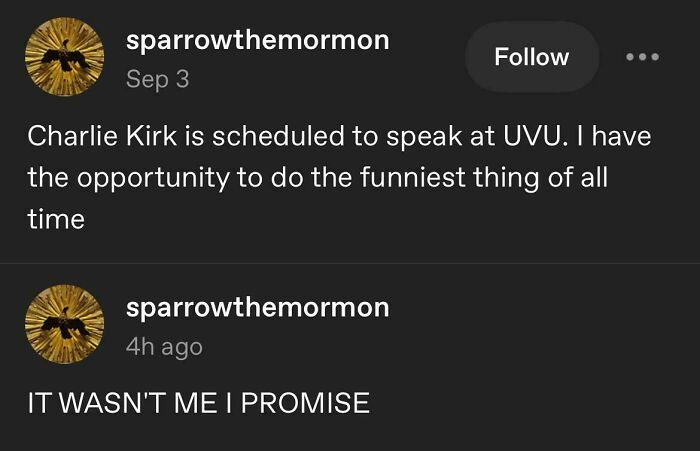
Task: Click the sparrowthemormon username above 4h ago
Action: coord(257,307)
